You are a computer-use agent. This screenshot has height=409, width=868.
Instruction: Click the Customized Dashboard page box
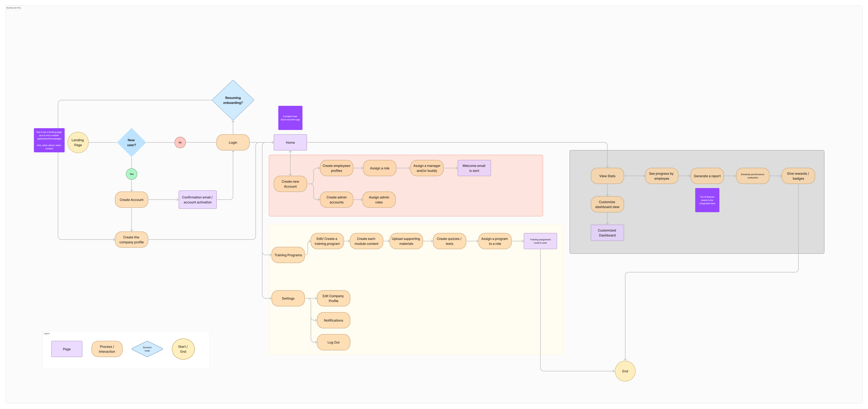pos(607,233)
